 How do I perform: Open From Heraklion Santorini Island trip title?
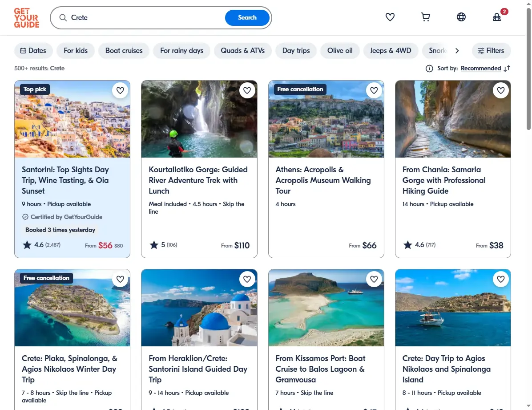198,369
